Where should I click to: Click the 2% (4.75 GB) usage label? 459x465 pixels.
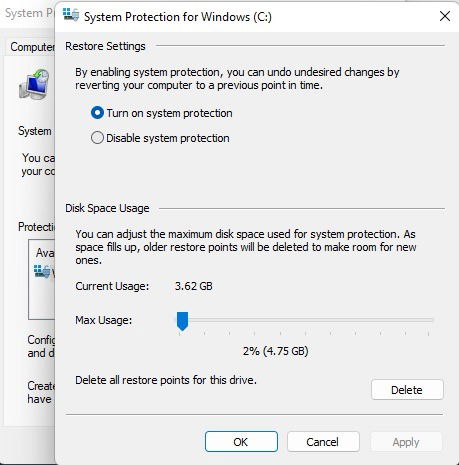point(276,351)
